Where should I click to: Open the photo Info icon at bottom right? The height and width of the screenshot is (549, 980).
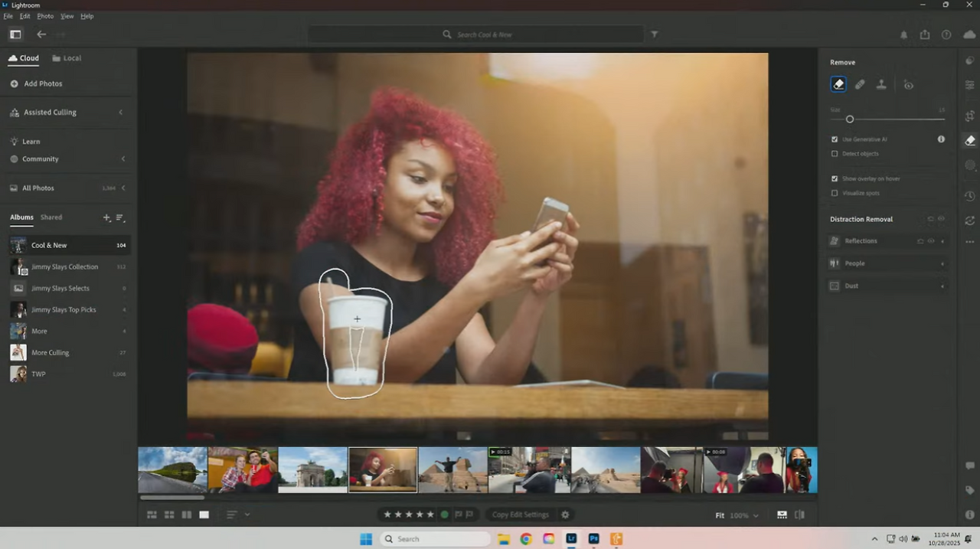click(970, 515)
